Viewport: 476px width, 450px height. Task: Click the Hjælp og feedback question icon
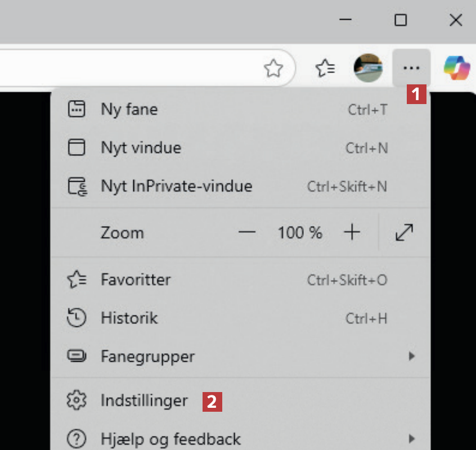(x=77, y=438)
